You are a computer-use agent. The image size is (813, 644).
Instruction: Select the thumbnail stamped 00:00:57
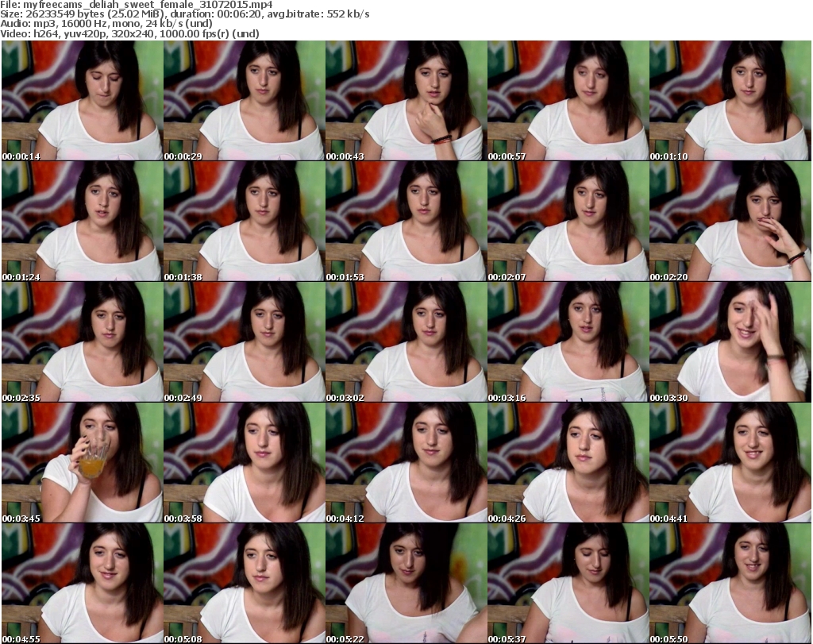568,101
